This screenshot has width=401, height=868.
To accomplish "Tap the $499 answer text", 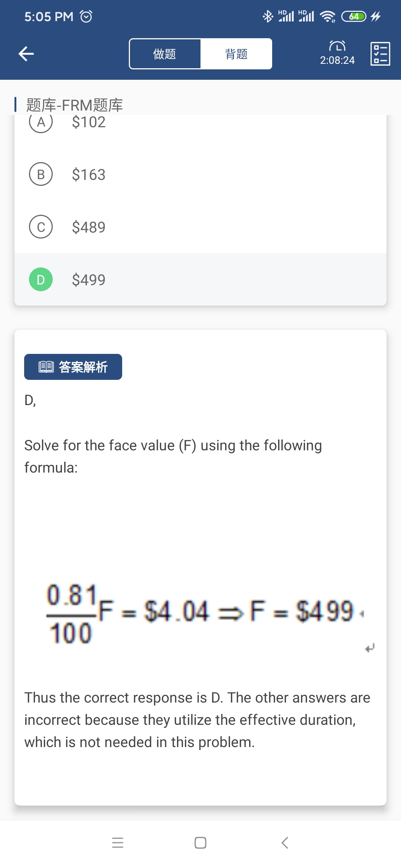I will click(x=89, y=280).
